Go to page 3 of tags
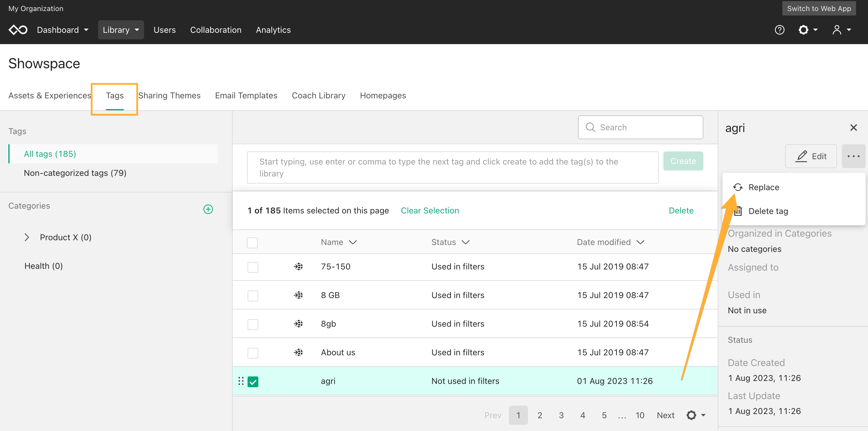Viewport: 868px width, 431px height. (x=561, y=415)
